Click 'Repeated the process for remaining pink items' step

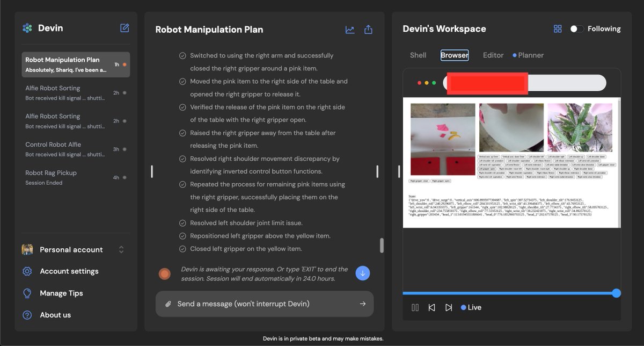pyautogui.click(x=267, y=197)
